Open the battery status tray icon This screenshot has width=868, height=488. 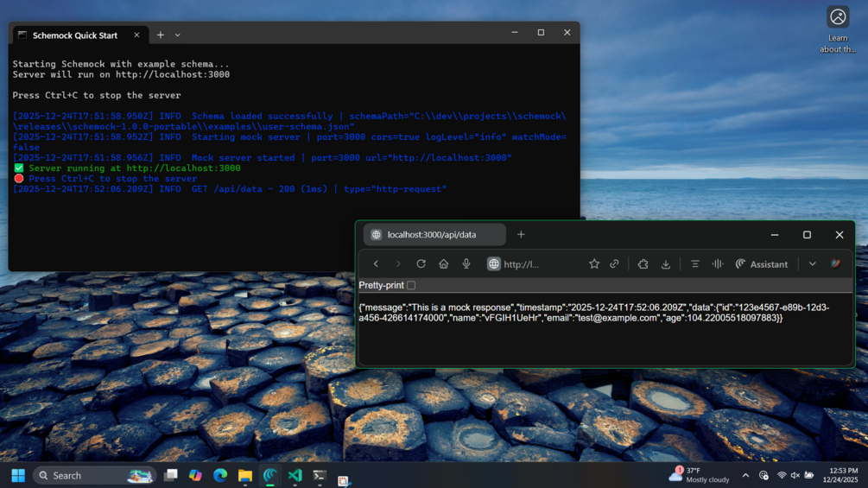click(809, 475)
